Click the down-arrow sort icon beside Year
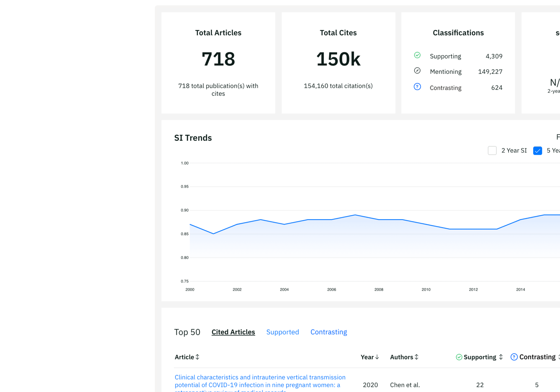This screenshot has height=392, width=560. pos(377,357)
